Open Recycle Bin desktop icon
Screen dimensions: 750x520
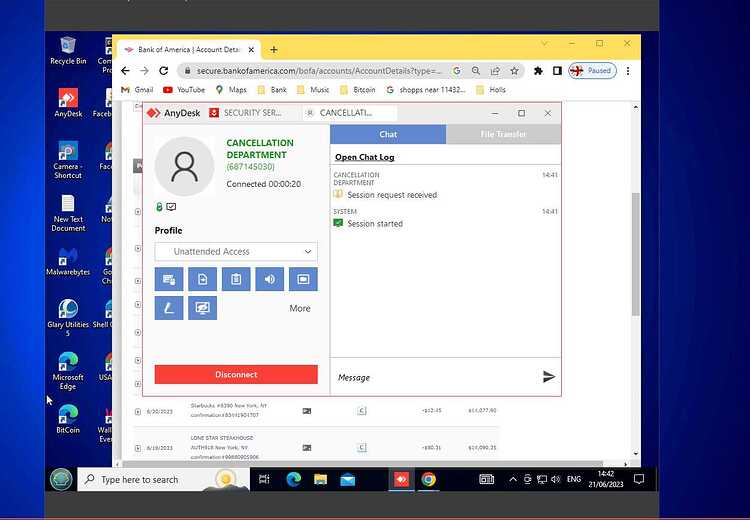pyautogui.click(x=68, y=51)
